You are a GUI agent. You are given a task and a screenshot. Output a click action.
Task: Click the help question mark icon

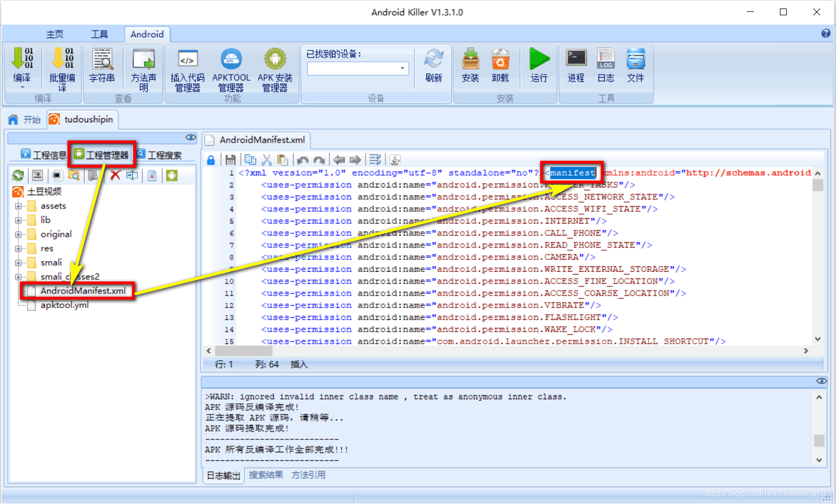(x=826, y=33)
